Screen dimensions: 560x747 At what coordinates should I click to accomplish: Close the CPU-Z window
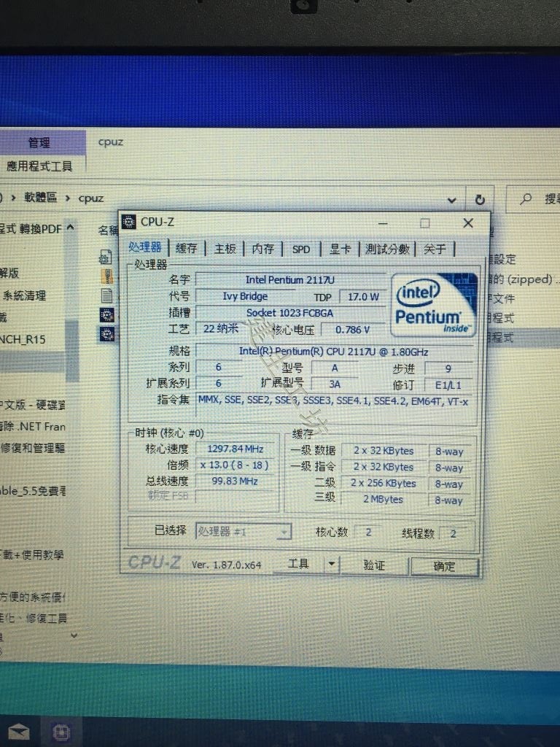(468, 223)
